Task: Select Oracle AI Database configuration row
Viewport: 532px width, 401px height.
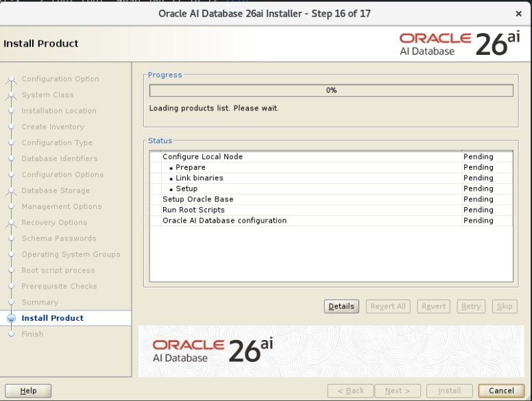Action: point(331,221)
